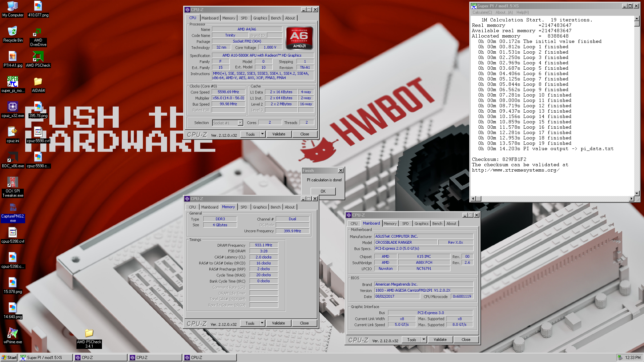
Task: Open the Start menu
Action: coord(9,358)
